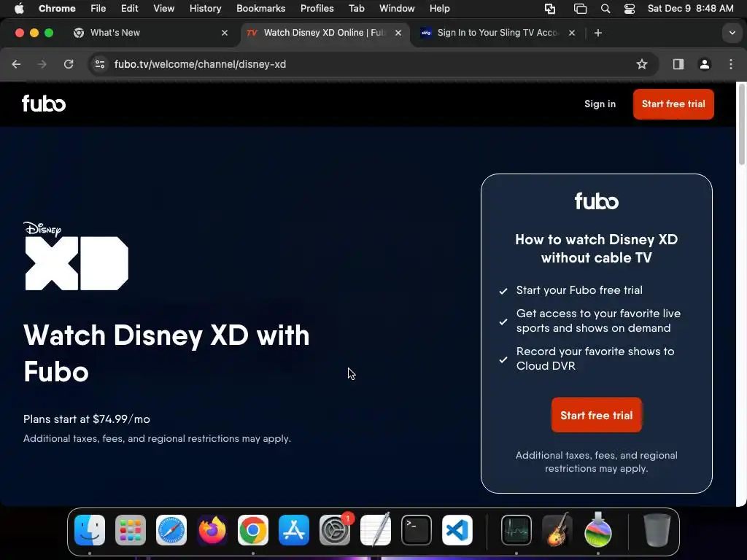Open the Help menu
Screen dimensions: 747x560
coord(439,8)
